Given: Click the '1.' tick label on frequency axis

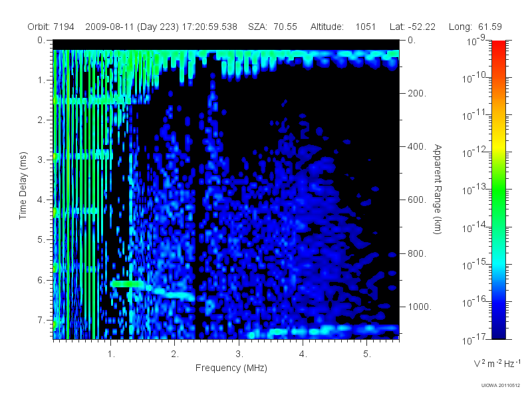Looking at the screenshot, I should click(x=111, y=354).
